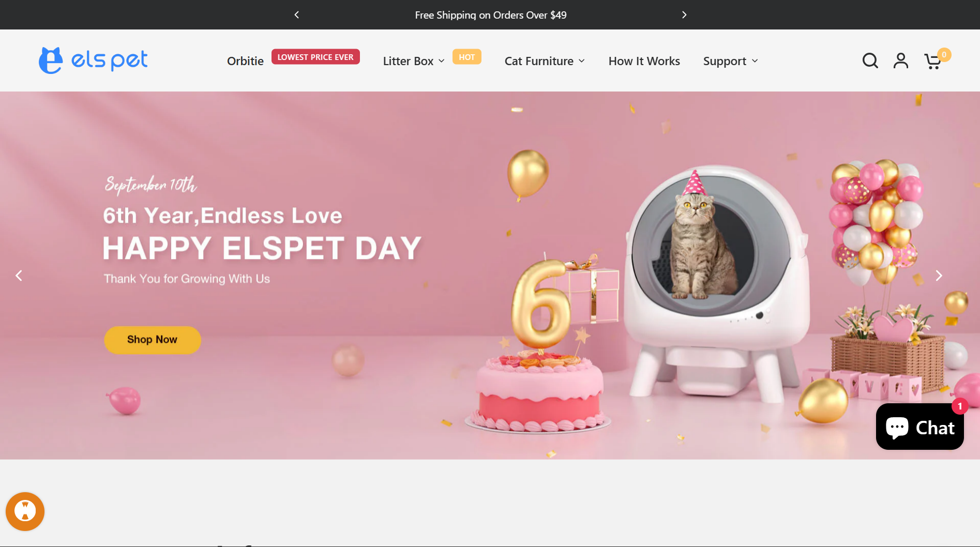
Task: Click the HOT badge near Litter Box
Action: coord(466,57)
